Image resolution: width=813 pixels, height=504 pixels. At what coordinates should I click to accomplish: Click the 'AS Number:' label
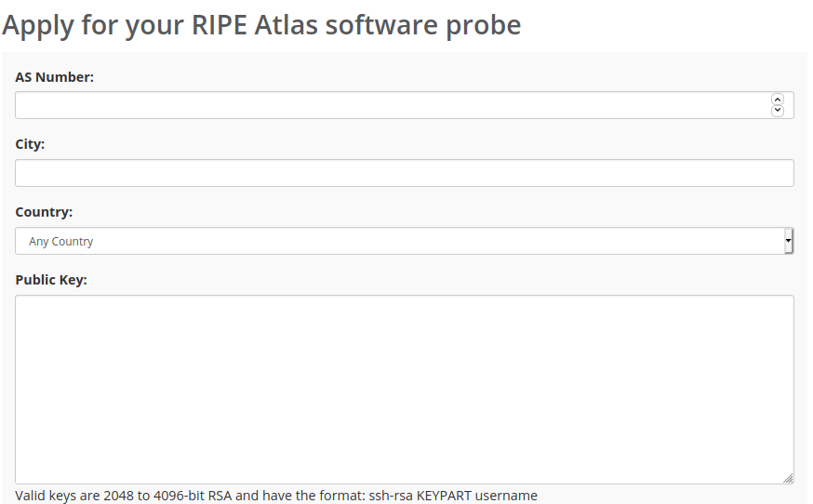pos(55,77)
